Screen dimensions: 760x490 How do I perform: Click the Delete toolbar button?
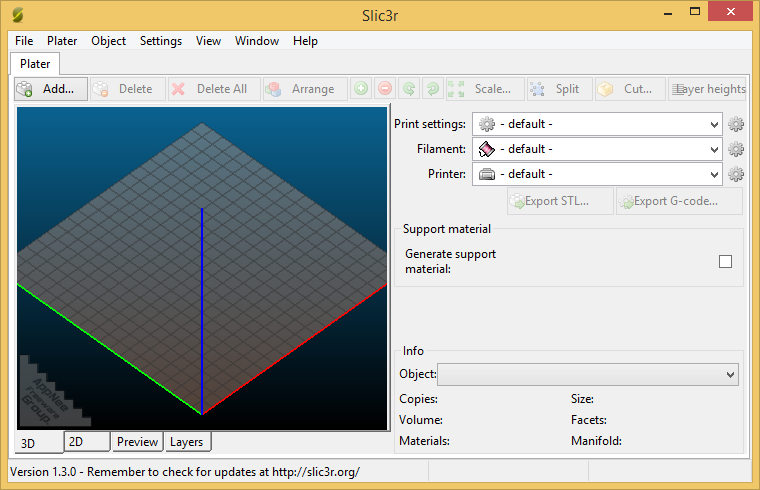click(128, 89)
